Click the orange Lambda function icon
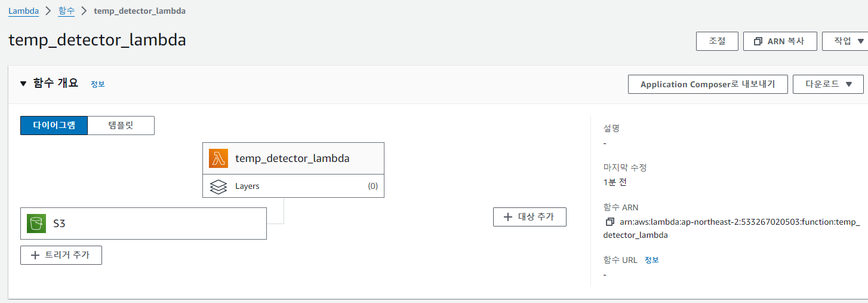This screenshot has height=303, width=868. point(218,158)
